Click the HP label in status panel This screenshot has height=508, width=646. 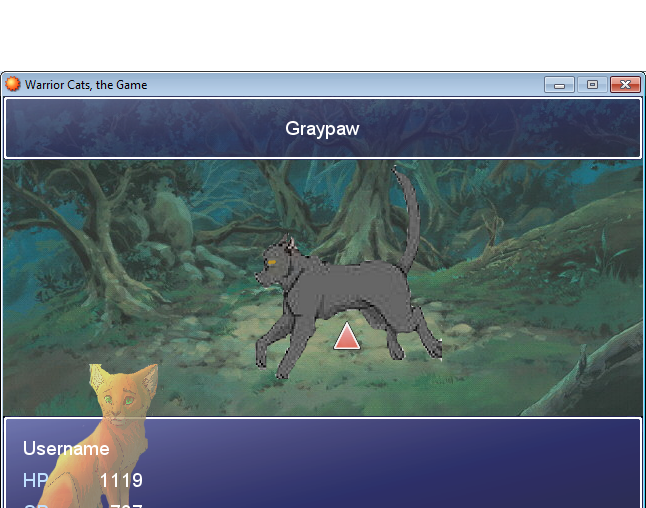35,481
